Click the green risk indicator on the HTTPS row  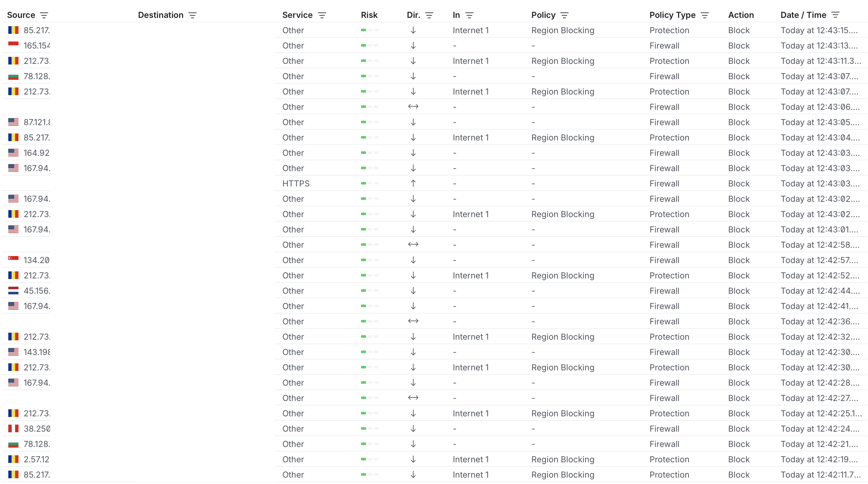[363, 183]
